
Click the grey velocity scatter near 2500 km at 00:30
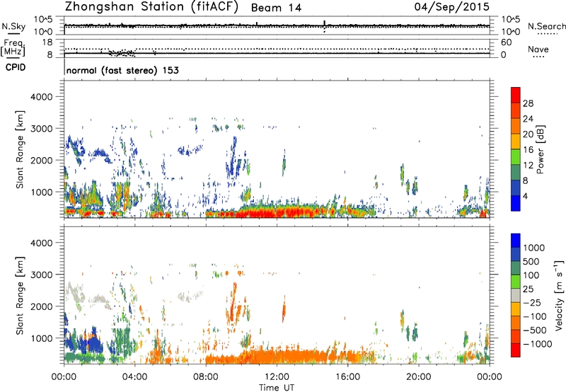pos(76,292)
